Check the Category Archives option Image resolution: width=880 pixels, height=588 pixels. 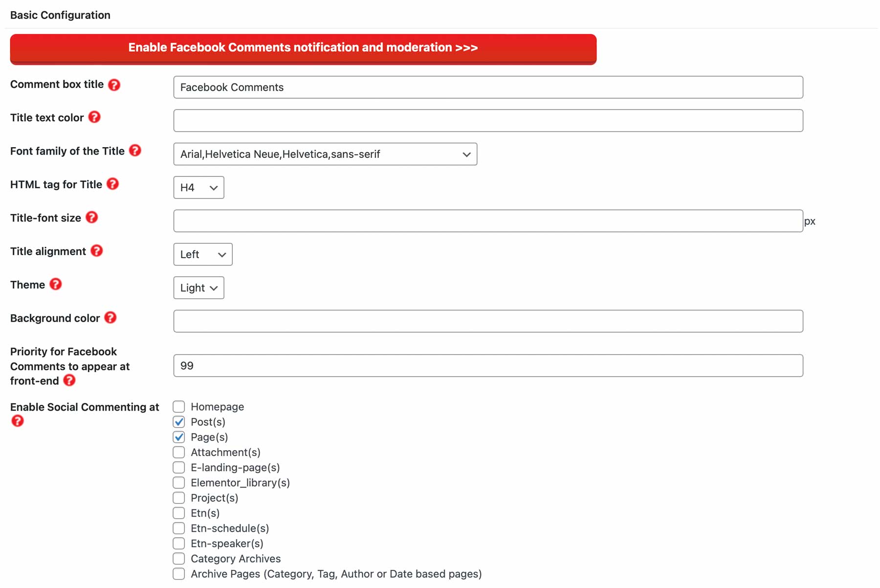[x=178, y=558]
